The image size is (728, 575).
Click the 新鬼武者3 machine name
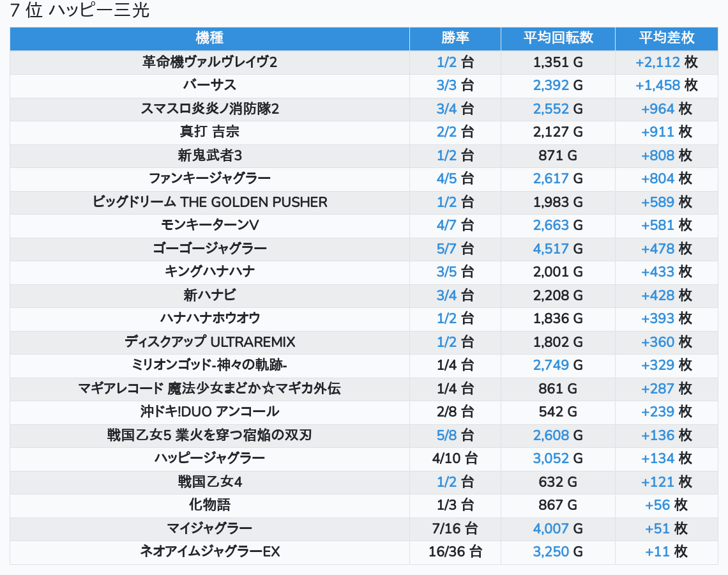coord(209,156)
